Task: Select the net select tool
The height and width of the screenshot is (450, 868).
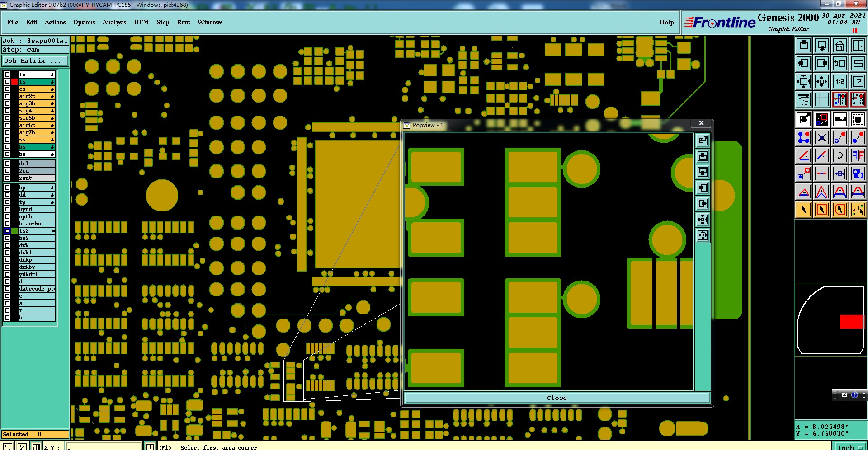Action: [858, 210]
